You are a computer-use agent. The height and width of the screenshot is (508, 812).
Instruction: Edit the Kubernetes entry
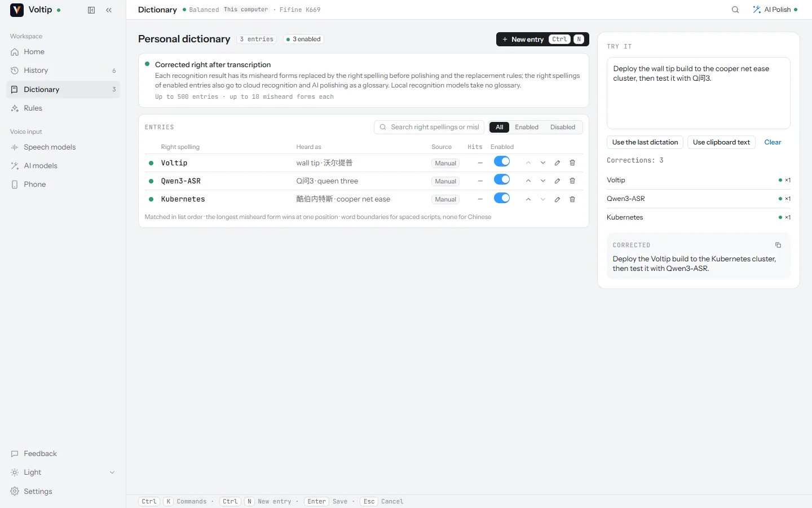tap(557, 199)
